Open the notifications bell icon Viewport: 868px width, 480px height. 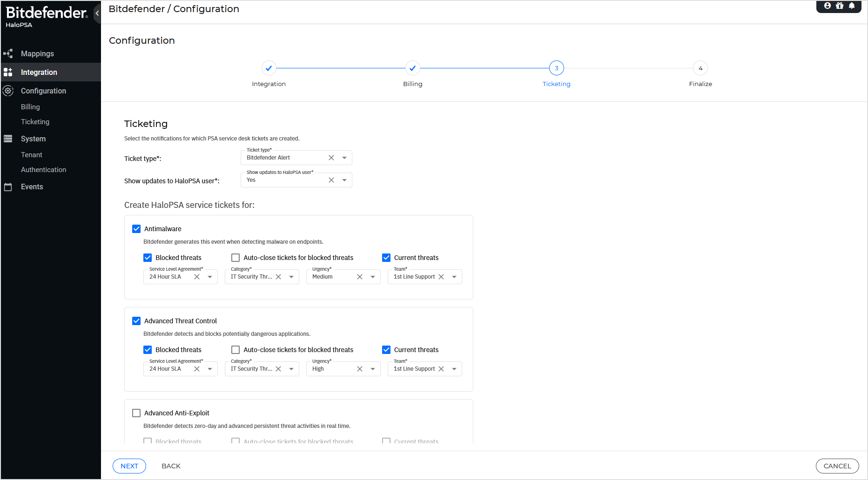[x=852, y=6]
